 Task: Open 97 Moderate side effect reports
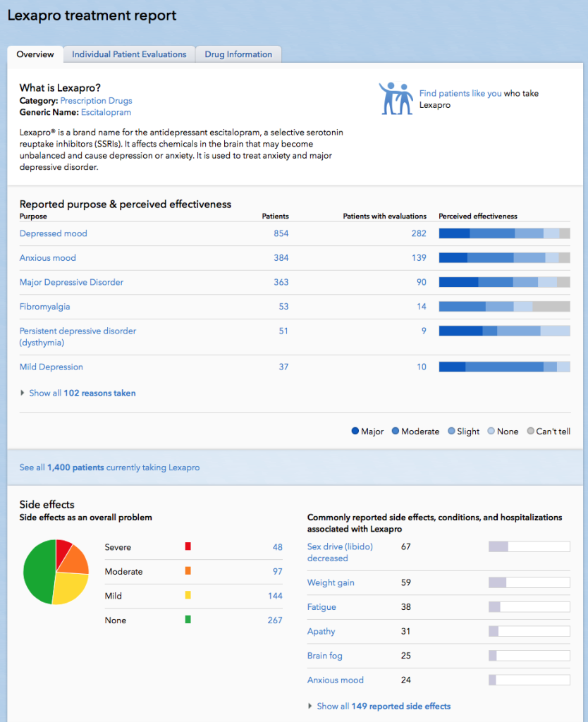pos(277,571)
